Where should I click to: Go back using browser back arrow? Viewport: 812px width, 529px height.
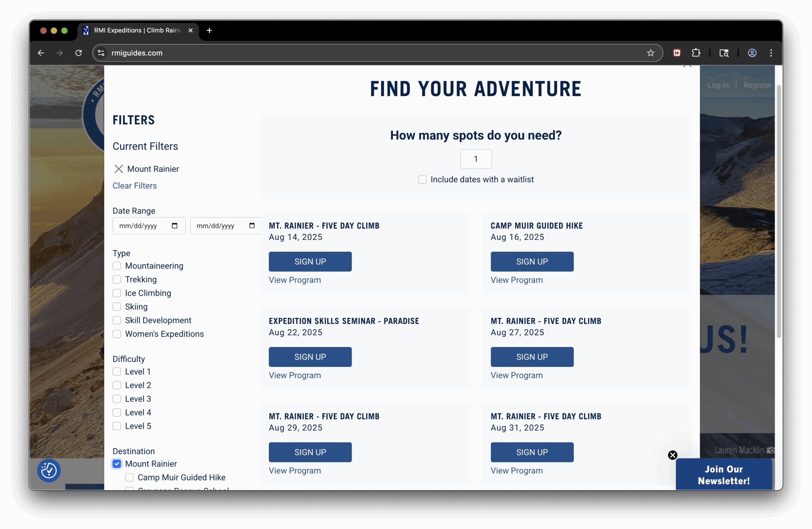[x=41, y=53]
